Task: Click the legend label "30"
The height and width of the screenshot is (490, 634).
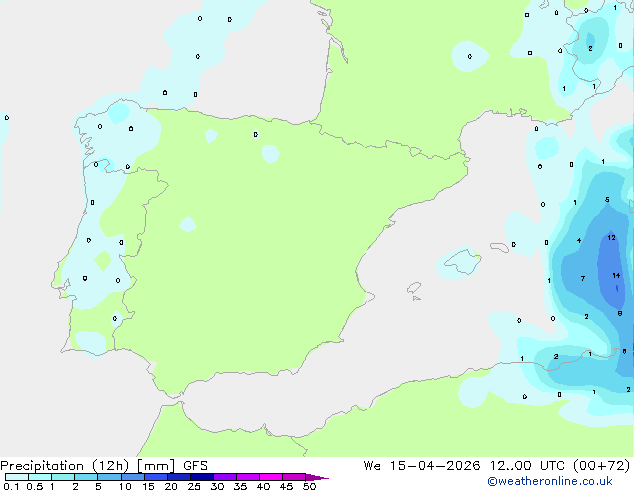Action: [x=217, y=486]
